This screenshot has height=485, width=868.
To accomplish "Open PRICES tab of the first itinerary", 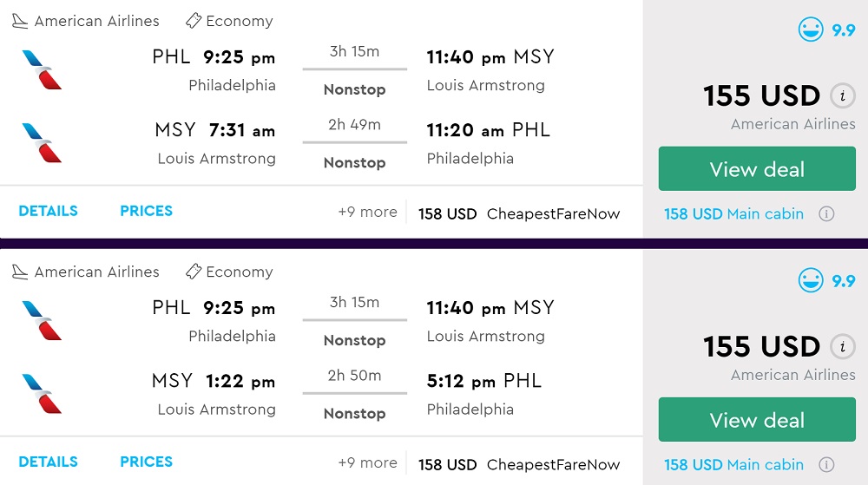I will click(146, 211).
